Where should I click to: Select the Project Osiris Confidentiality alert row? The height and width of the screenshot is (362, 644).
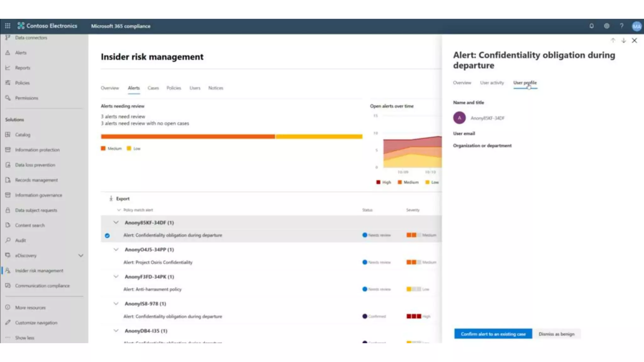[x=158, y=262]
